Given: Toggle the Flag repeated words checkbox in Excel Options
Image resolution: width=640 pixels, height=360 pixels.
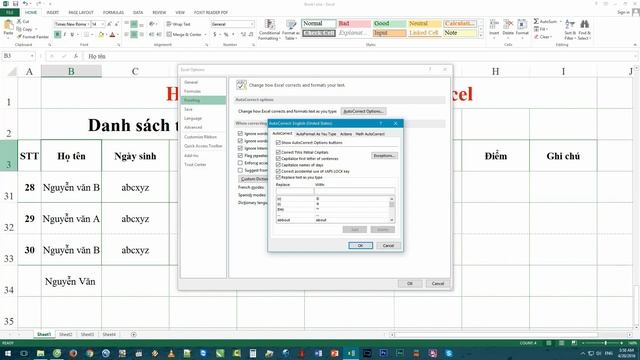Looking at the screenshot, I should (240, 156).
